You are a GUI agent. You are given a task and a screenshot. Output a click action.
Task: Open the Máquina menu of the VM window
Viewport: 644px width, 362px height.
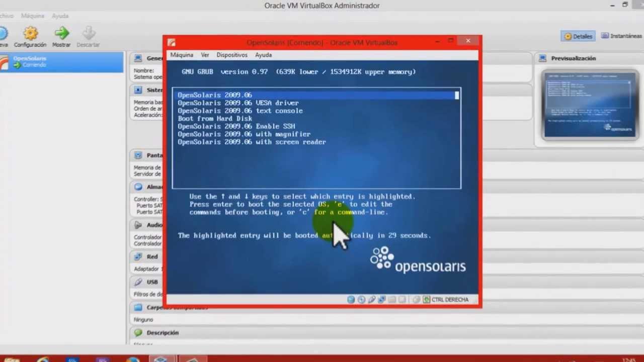coord(182,55)
